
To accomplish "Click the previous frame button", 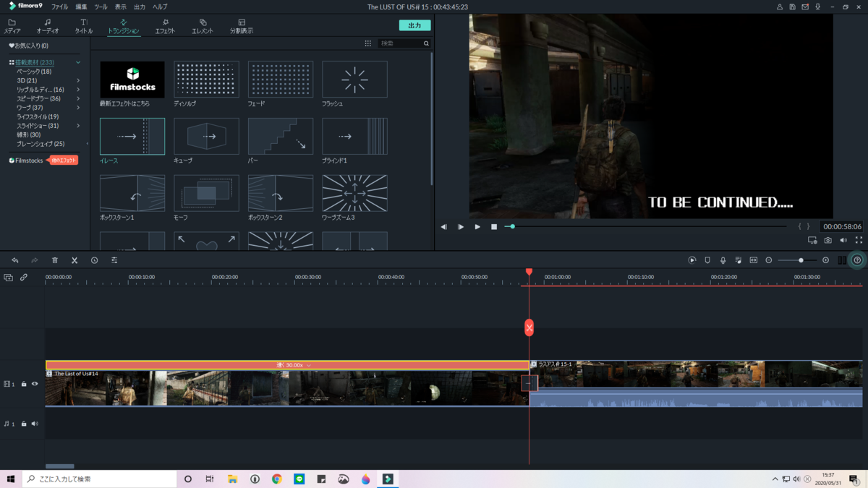I will click(444, 227).
